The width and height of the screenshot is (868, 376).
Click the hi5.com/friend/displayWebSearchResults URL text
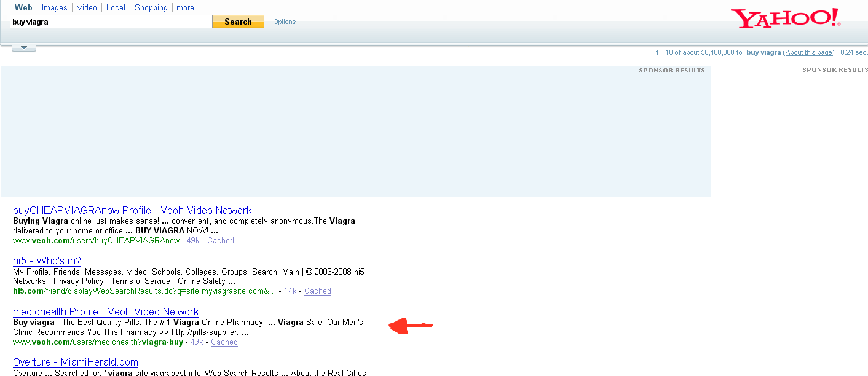pyautogui.click(x=144, y=291)
